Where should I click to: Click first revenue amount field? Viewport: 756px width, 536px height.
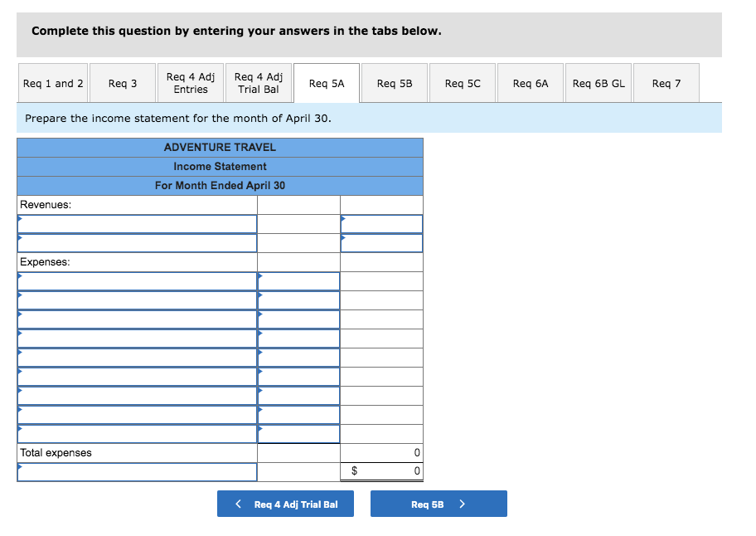coord(381,224)
